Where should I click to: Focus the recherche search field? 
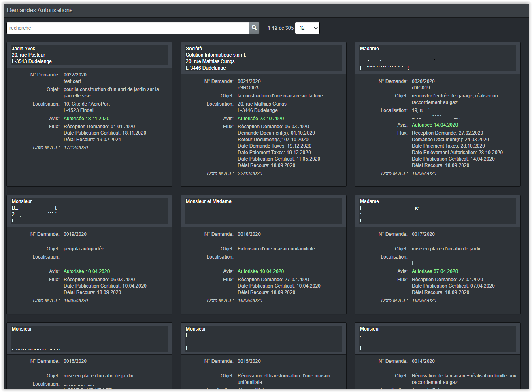tap(128, 28)
